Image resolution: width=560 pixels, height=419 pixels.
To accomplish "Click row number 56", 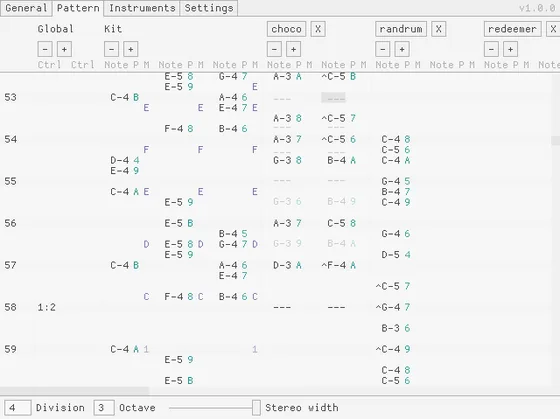I will pos(10,223).
